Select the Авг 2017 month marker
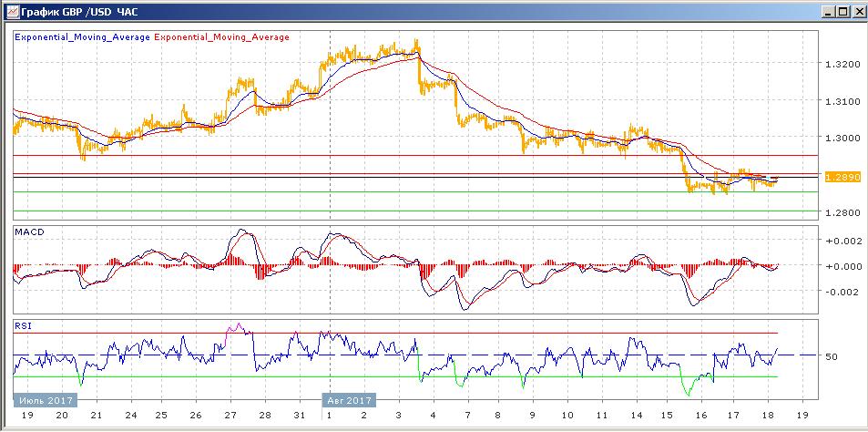868x432 pixels. tap(347, 400)
